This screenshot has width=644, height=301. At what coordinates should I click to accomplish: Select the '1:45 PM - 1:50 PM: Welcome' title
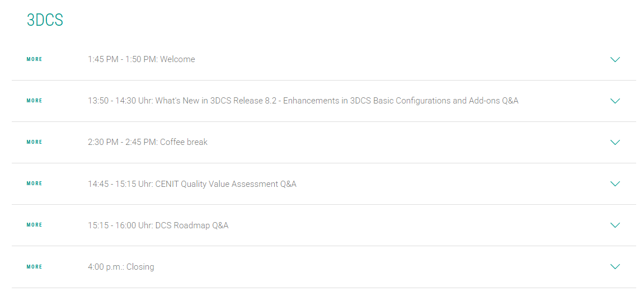click(141, 59)
